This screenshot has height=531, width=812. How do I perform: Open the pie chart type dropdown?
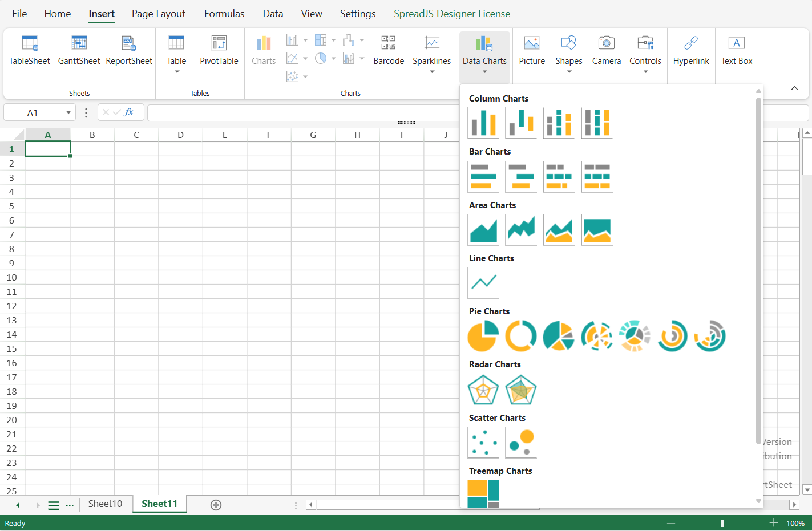pos(334,58)
